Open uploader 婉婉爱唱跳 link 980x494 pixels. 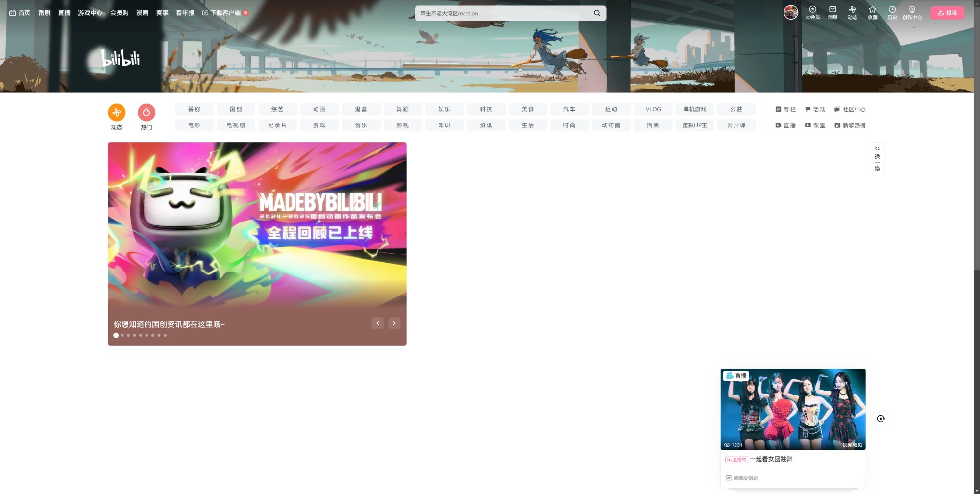(742, 478)
